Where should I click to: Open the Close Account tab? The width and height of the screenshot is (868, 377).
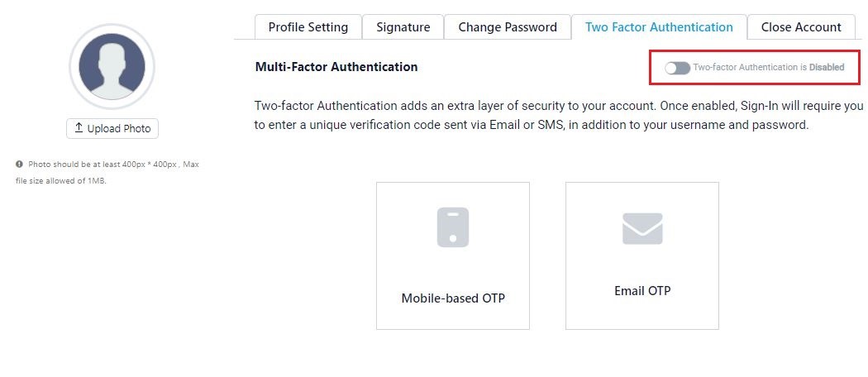pyautogui.click(x=801, y=27)
